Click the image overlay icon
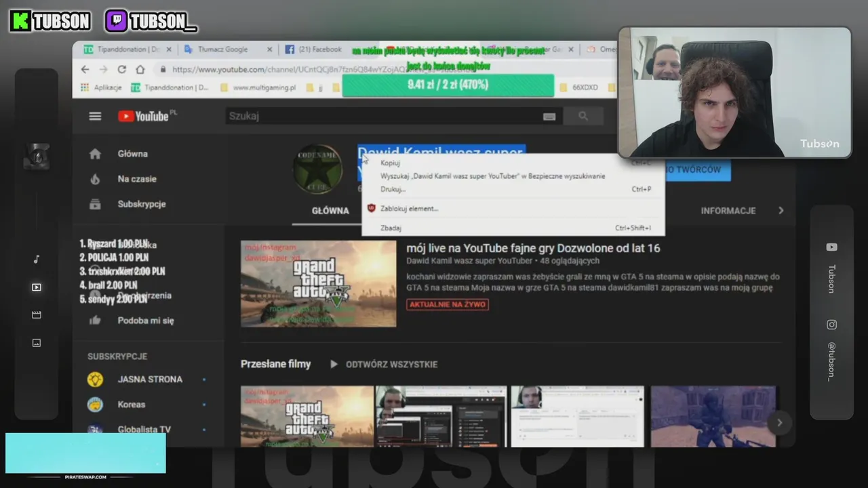 [37, 343]
